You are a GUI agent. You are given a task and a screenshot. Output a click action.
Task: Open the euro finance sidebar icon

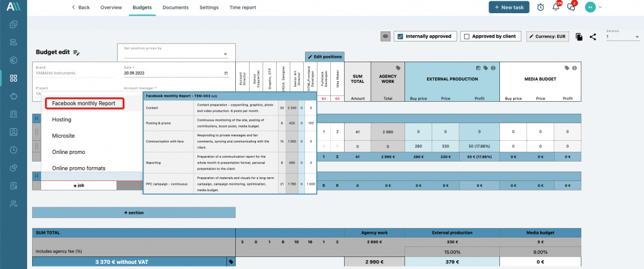(13, 60)
